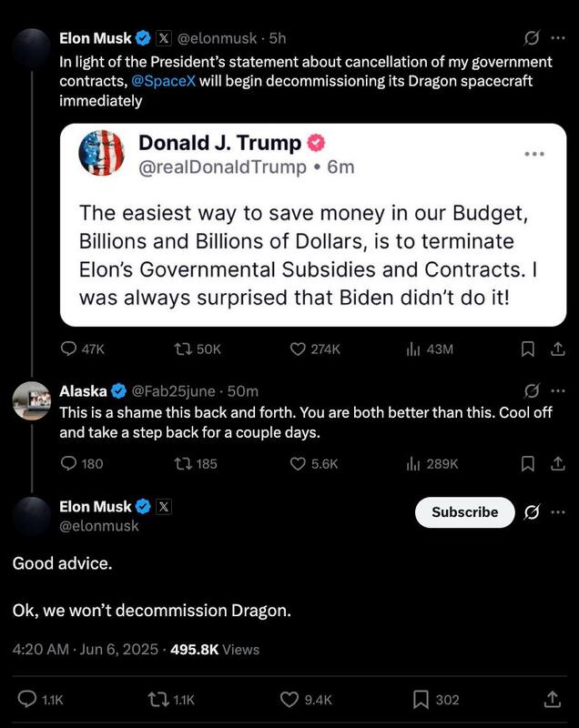Open the @Fab25june handle
This screenshot has height=728, width=579.
174,391
